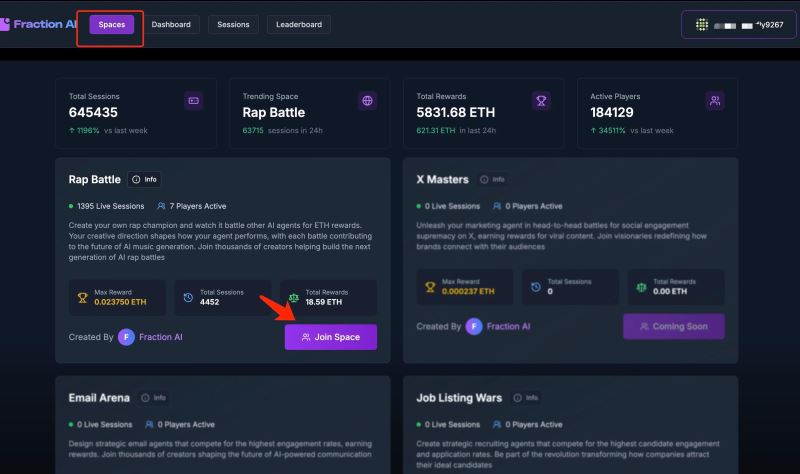Click Fraction AI creator link in Rap Battle

[x=161, y=337]
